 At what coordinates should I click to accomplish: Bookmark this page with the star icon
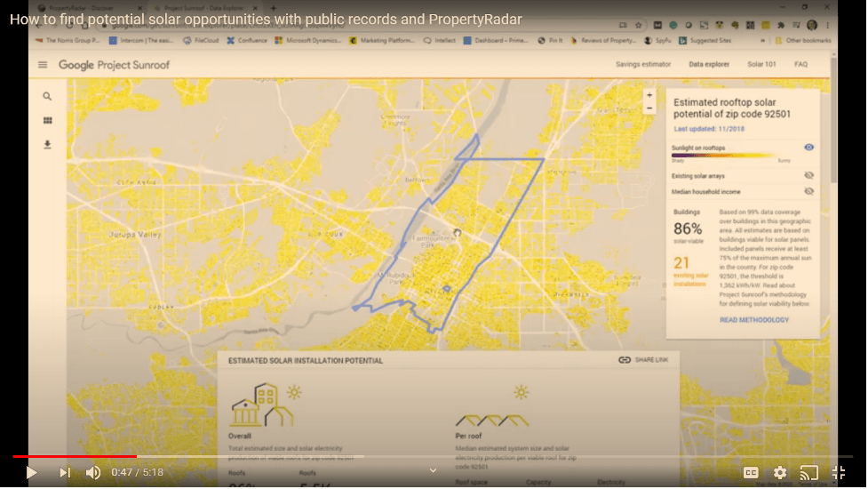638,25
